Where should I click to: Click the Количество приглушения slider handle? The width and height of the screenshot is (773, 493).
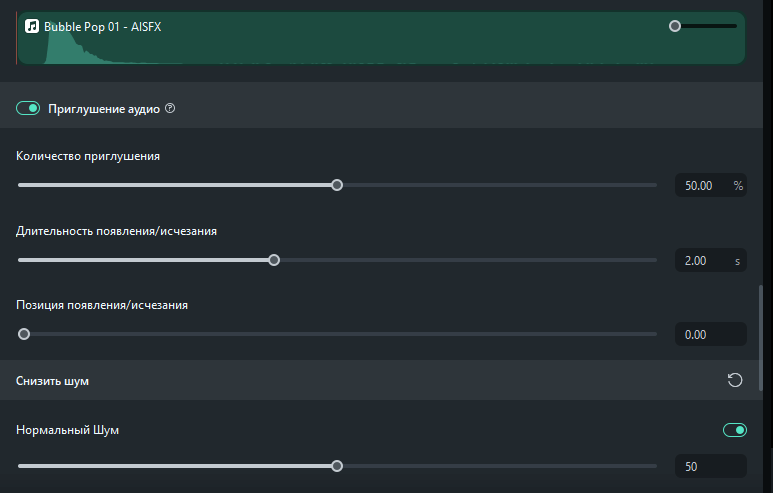pyautogui.click(x=337, y=185)
